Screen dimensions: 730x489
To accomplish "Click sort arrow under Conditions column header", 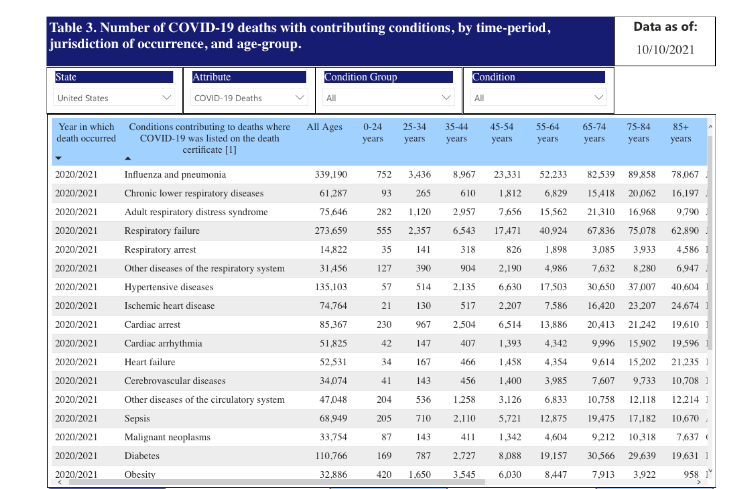I will (x=128, y=158).
